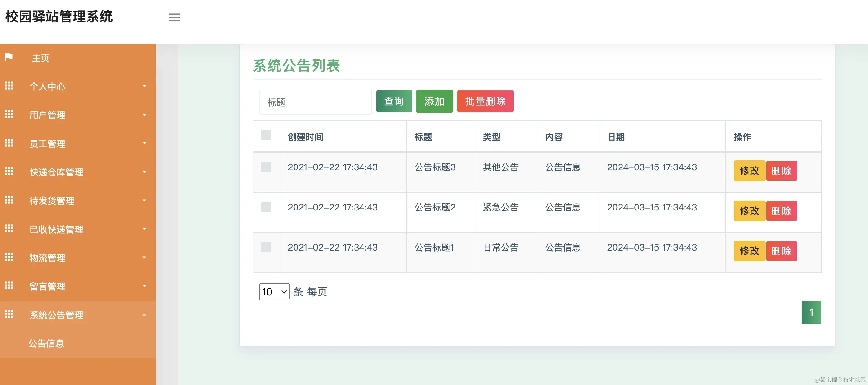This screenshot has height=385, width=868.
Task: Click the grid icon beside 快递仓库管理
Action: click(x=9, y=172)
